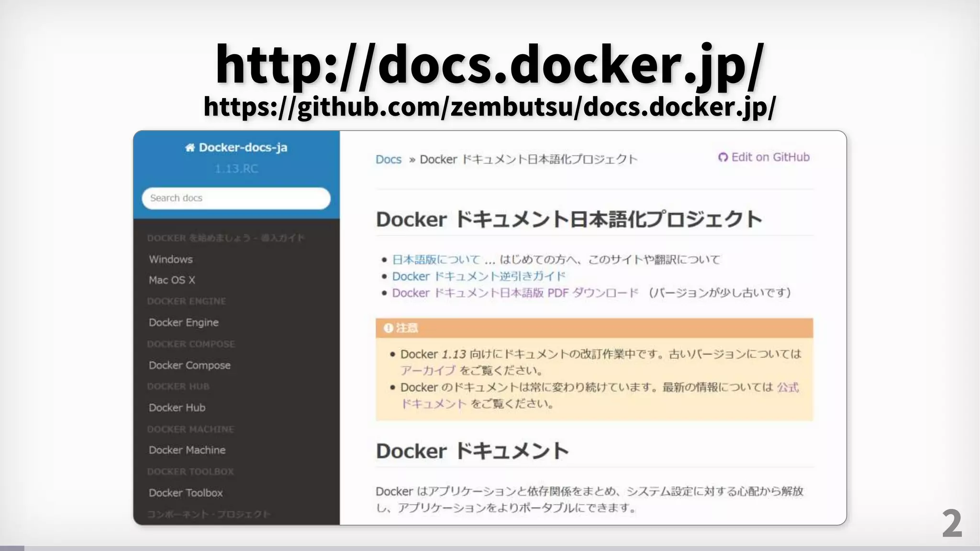Click the 1.13.RC version label
This screenshot has width=980, height=551.
(236, 169)
